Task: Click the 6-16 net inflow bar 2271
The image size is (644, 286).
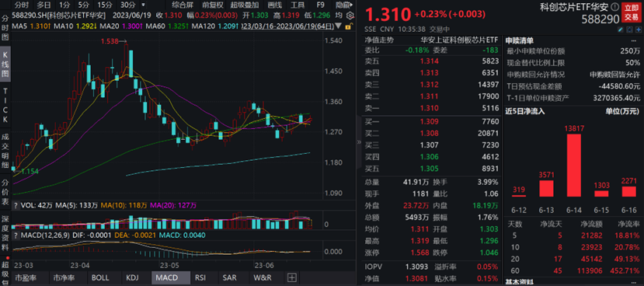Action: point(628,191)
